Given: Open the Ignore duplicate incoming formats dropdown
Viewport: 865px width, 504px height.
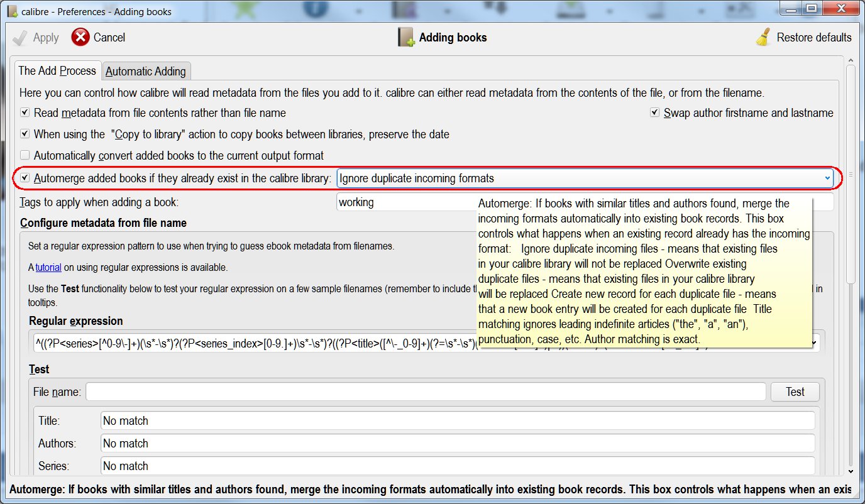Looking at the screenshot, I should pyautogui.click(x=585, y=178).
